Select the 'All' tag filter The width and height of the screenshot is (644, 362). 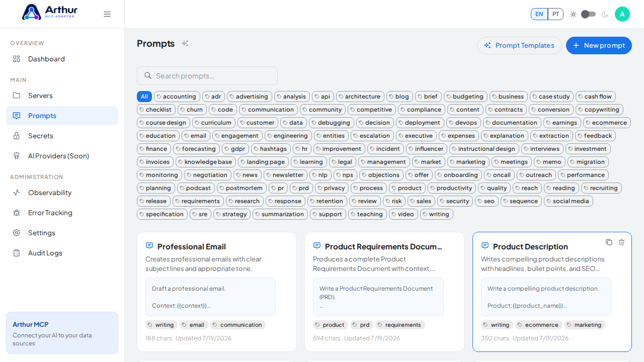pos(144,97)
